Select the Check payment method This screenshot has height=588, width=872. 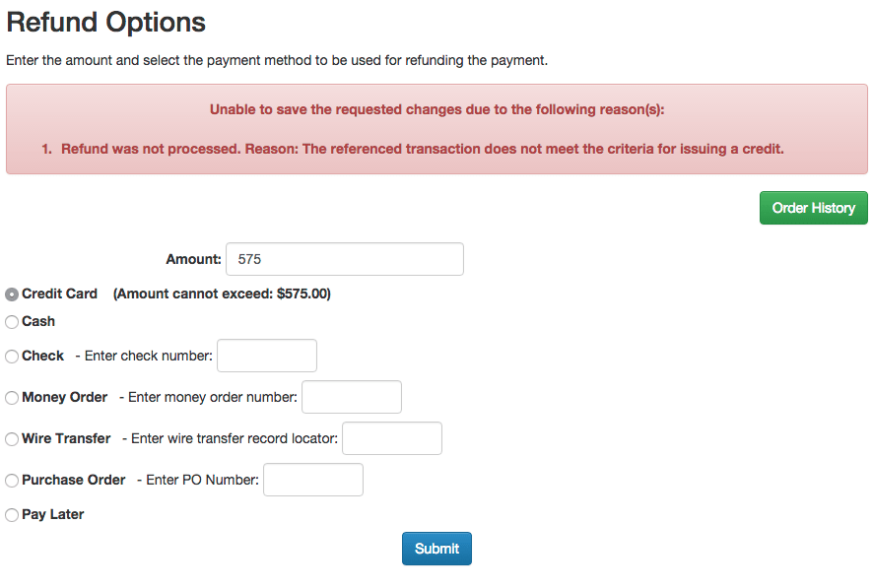tap(11, 356)
